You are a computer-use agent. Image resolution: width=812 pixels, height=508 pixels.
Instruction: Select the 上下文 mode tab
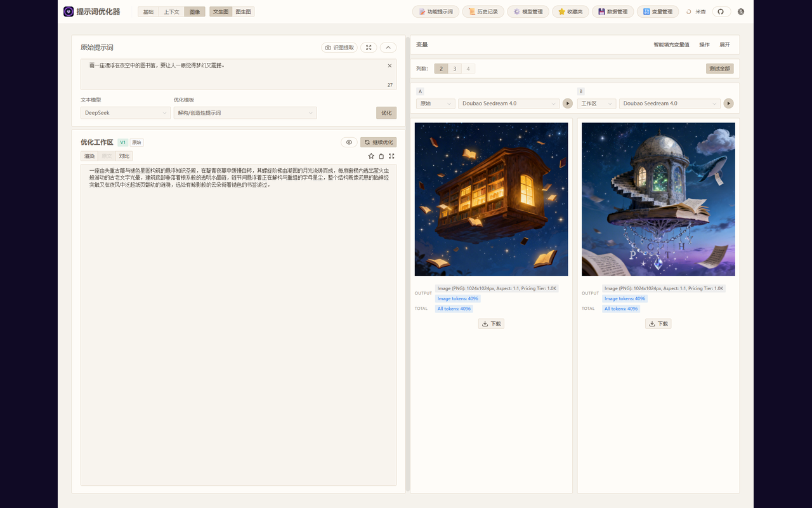click(x=171, y=11)
